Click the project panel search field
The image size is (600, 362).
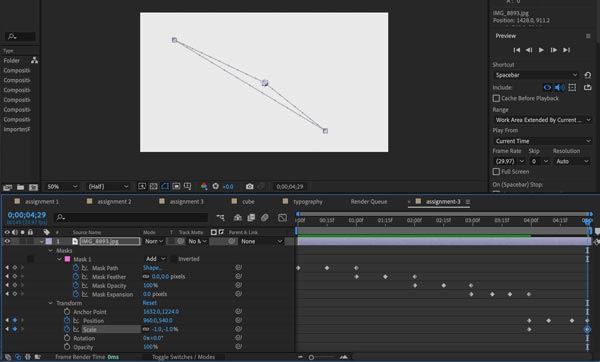tap(21, 37)
